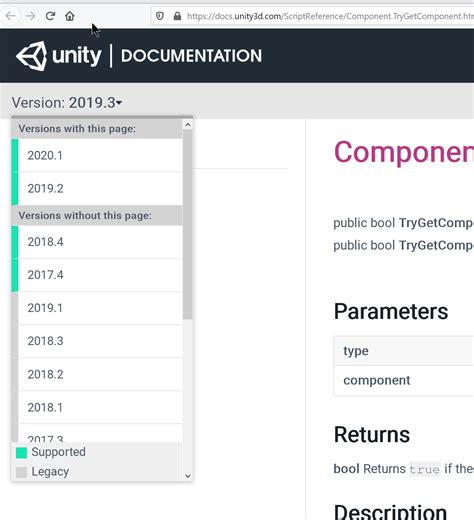Click the Parameters heading
Screen dimensions: 474x520
tap(391, 312)
